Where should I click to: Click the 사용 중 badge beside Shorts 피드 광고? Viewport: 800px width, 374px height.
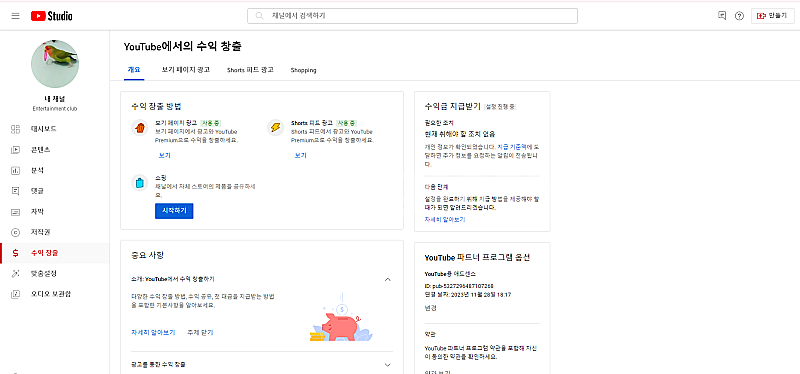[347, 123]
